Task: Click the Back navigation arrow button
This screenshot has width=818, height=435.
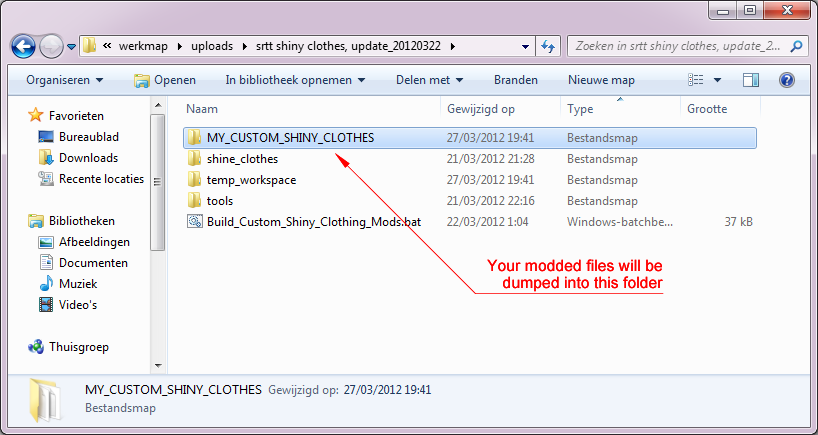Action: pos(24,46)
